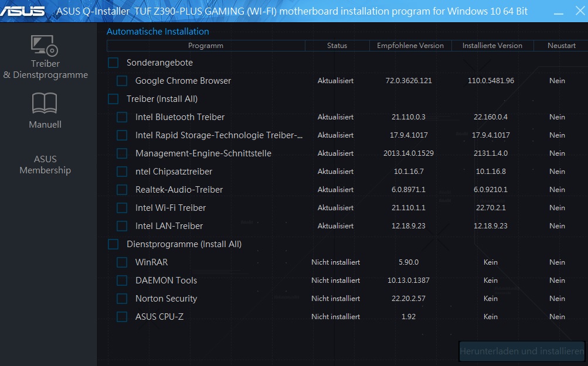Click the ASUS CPU-Z program name
Image resolution: width=588 pixels, height=366 pixels.
(x=159, y=317)
